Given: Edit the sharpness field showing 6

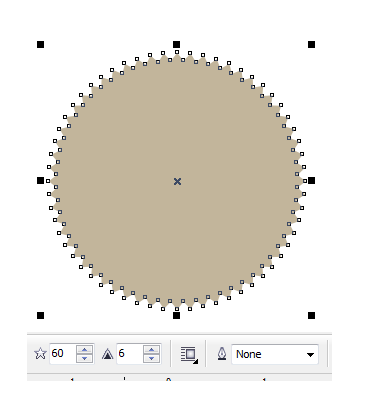Looking at the screenshot, I should point(130,353).
